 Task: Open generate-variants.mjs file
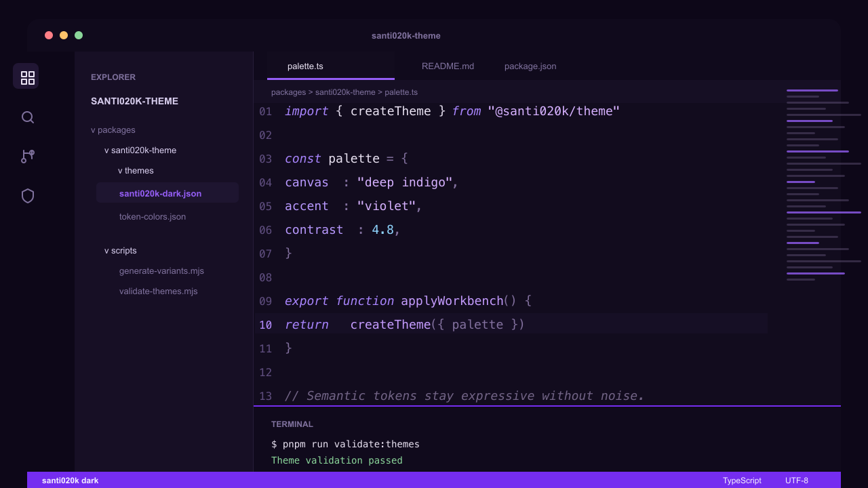click(161, 271)
